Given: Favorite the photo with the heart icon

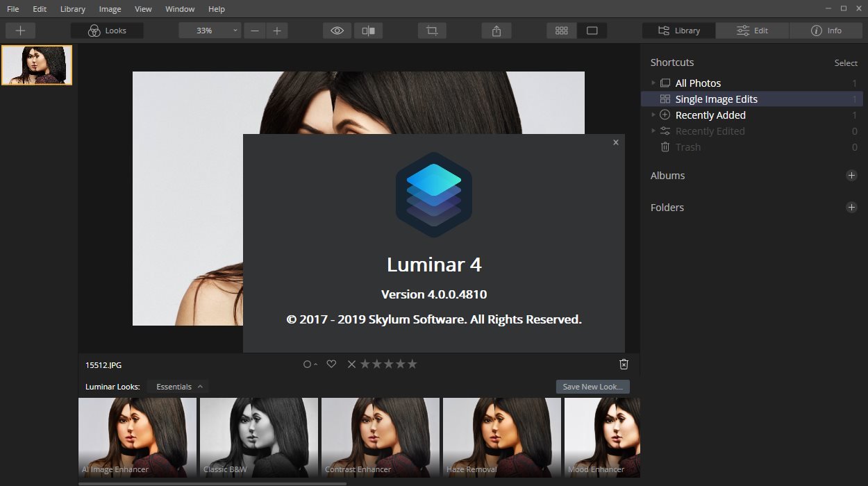Looking at the screenshot, I should 331,364.
